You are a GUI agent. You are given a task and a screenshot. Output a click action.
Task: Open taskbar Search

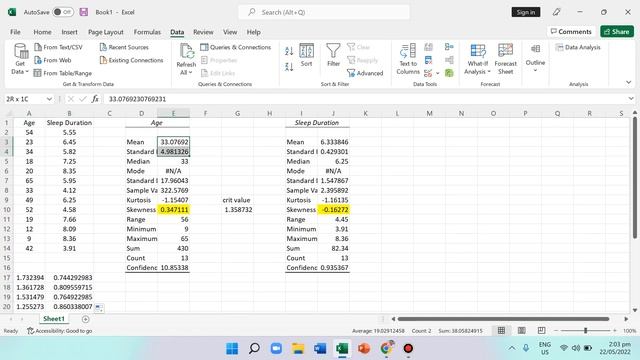(254, 349)
